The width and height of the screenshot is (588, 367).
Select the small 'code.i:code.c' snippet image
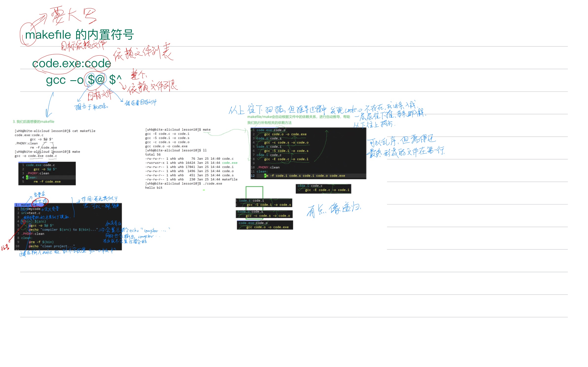click(323, 188)
